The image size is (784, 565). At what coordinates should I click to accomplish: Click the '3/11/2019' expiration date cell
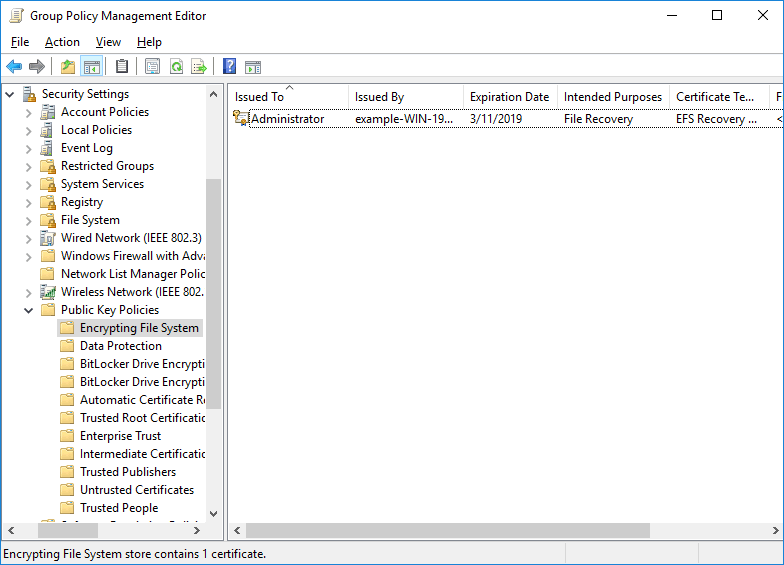[496, 119]
